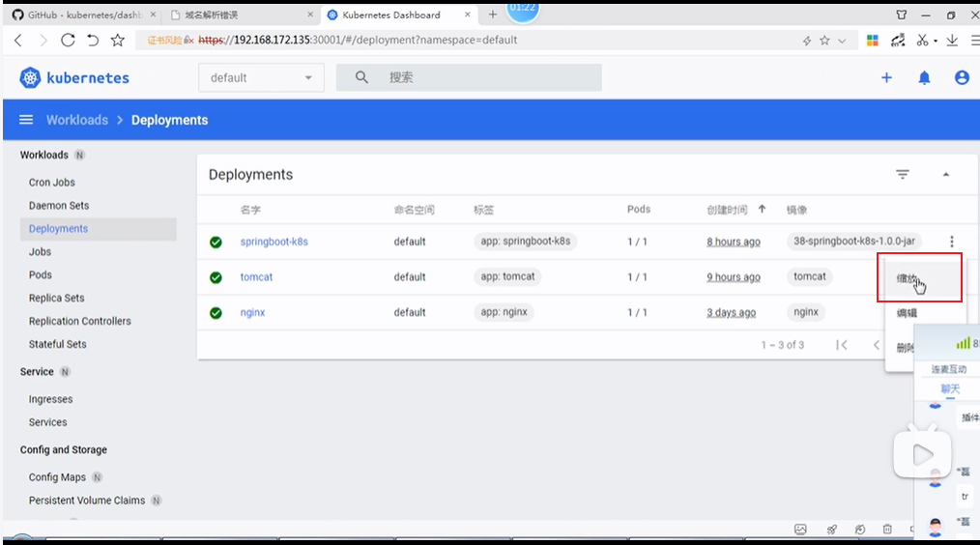Open new browser tab with plus
980x545 pixels.
[x=493, y=14]
